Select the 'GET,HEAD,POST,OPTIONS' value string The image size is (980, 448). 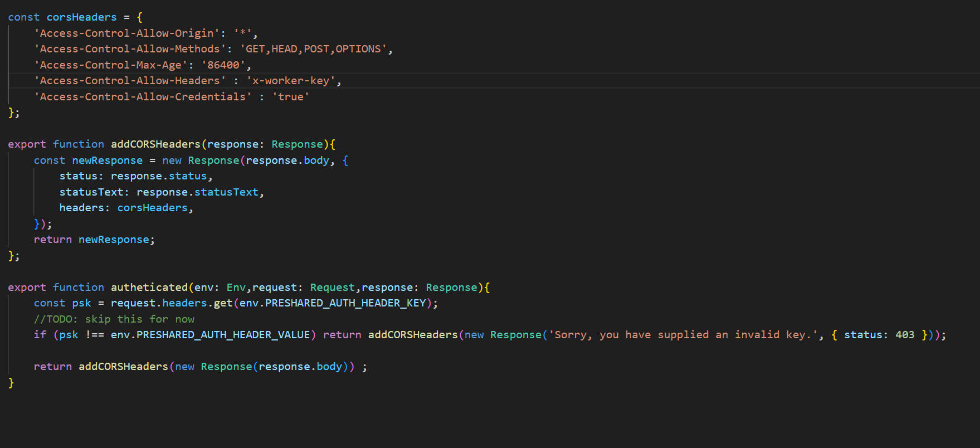pos(314,49)
